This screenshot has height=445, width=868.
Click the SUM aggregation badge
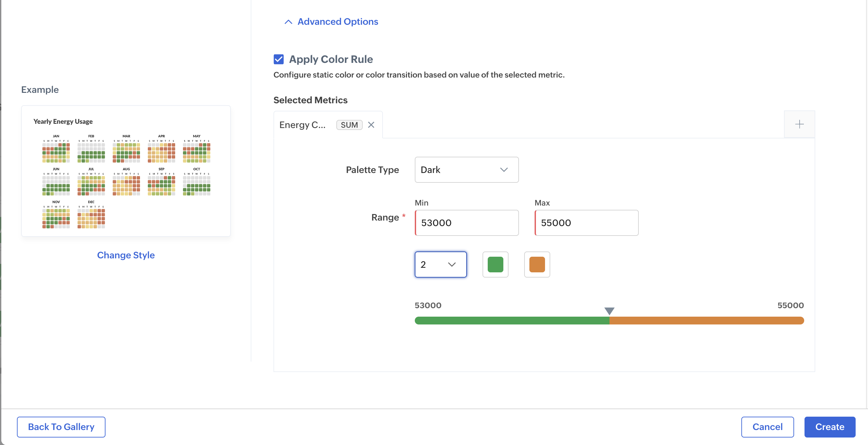(349, 125)
